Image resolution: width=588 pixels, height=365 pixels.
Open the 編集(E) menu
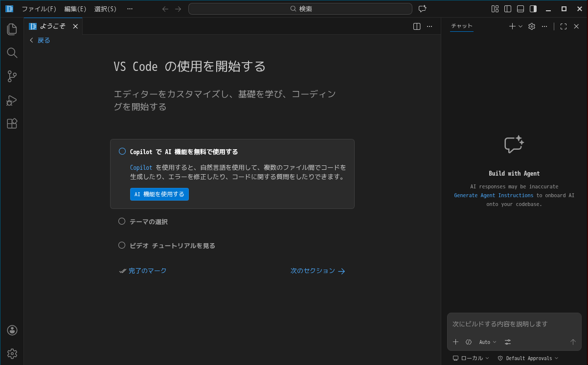(x=75, y=9)
